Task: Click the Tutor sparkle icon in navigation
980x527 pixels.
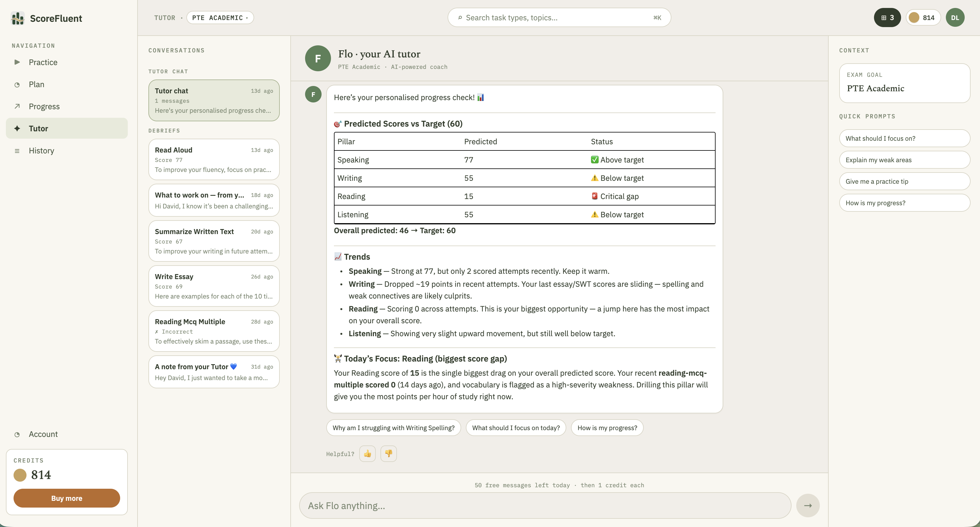Action: tap(17, 129)
